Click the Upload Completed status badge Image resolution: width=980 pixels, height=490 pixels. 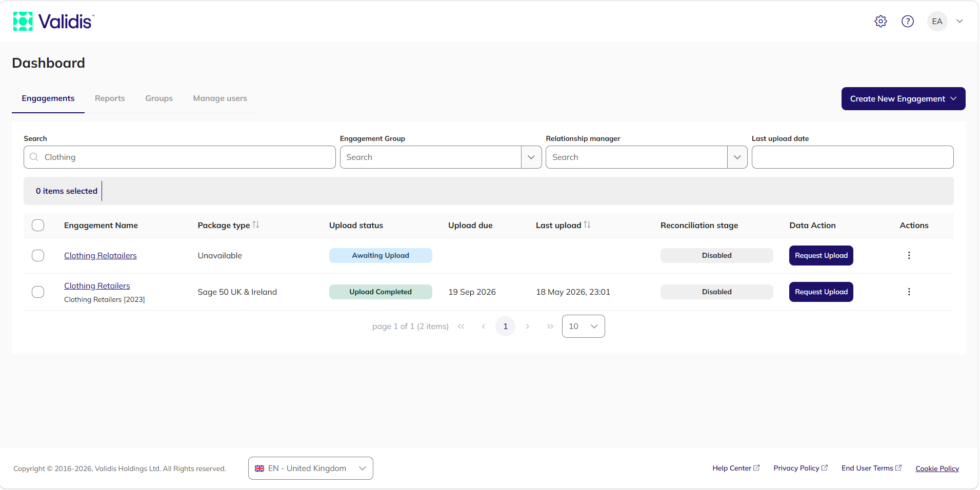click(x=381, y=292)
